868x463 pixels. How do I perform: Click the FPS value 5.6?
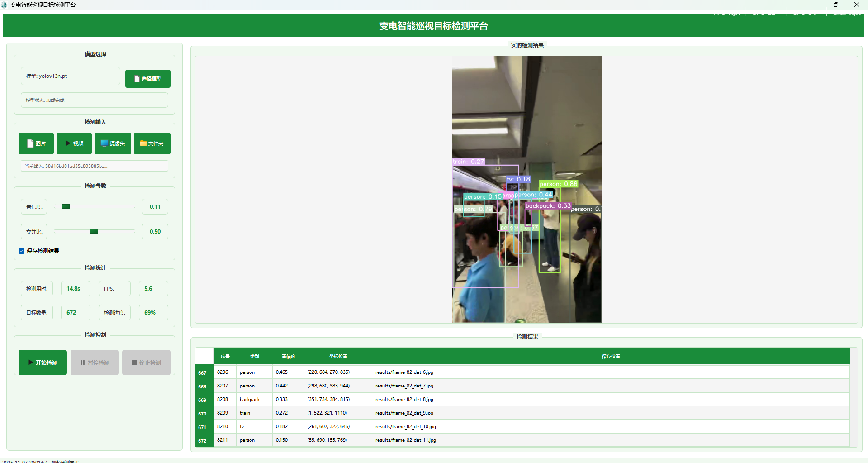point(153,288)
